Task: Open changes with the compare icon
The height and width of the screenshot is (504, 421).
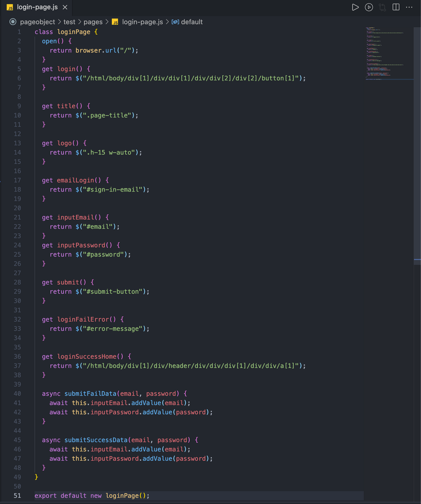Action: (382, 7)
